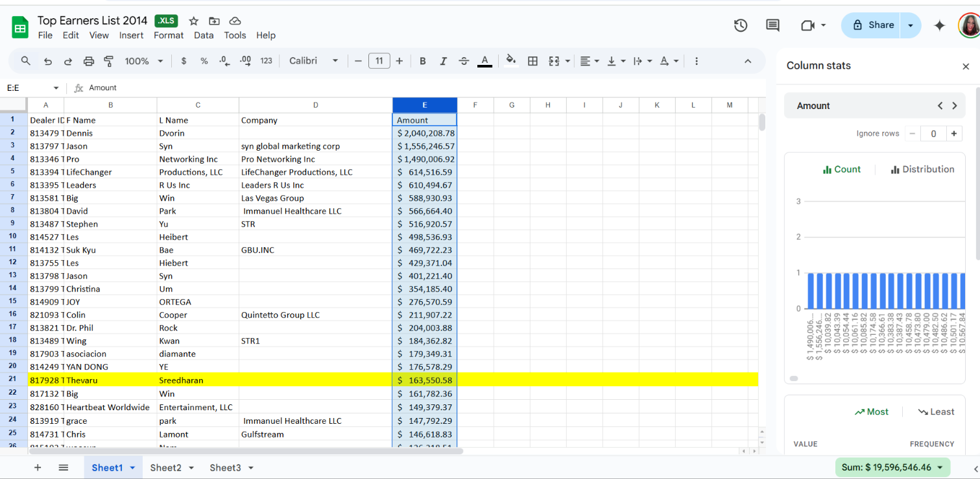Open the Format menu
This screenshot has width=980, height=479.
[x=169, y=36]
